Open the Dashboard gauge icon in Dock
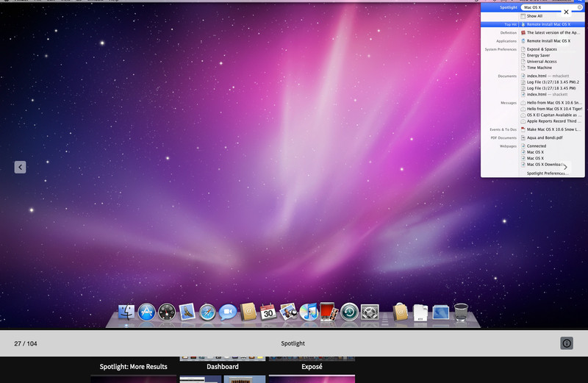Screen dimensions: 588x383 coord(167,312)
